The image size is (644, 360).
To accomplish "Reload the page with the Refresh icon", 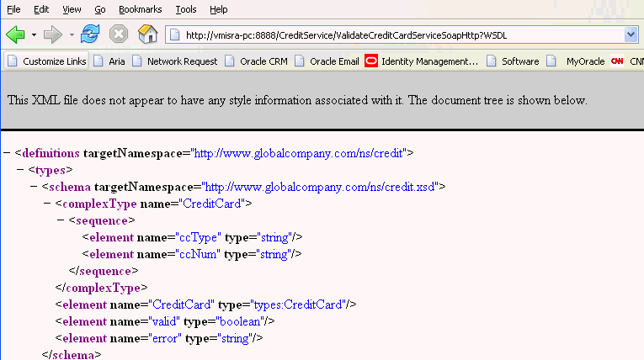I will (90, 34).
